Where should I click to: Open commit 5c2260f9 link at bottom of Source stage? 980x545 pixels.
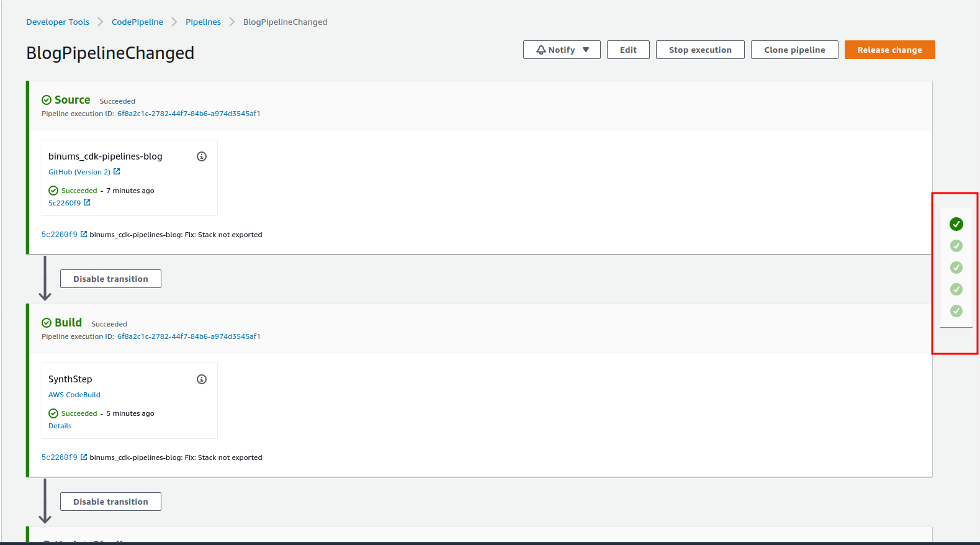click(x=60, y=235)
